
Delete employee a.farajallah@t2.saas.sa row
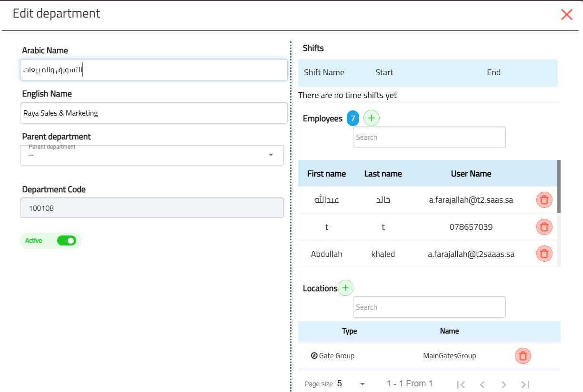[544, 200]
